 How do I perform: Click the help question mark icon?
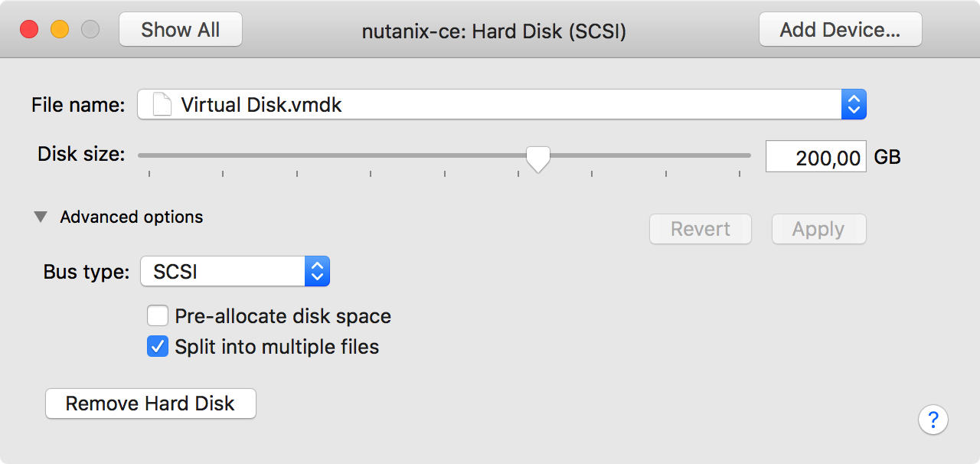pyautogui.click(x=933, y=420)
